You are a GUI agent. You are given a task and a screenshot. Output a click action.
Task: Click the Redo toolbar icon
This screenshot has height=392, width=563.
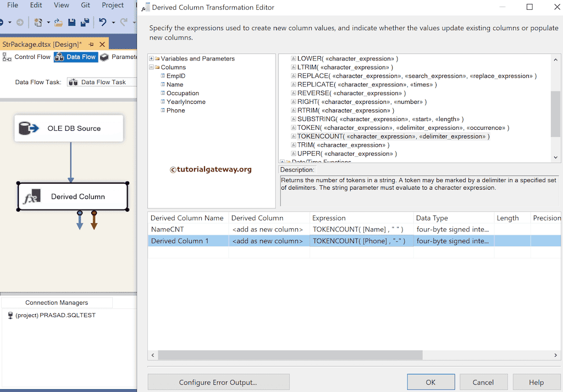(124, 22)
